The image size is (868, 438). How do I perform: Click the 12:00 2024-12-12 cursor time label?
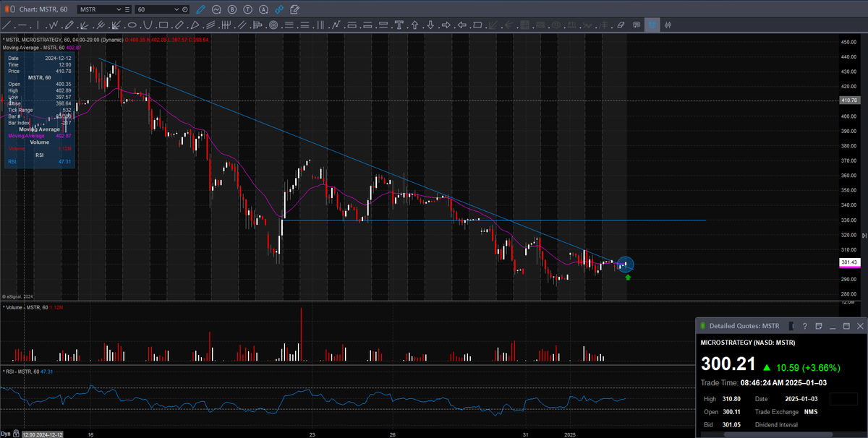43,434
